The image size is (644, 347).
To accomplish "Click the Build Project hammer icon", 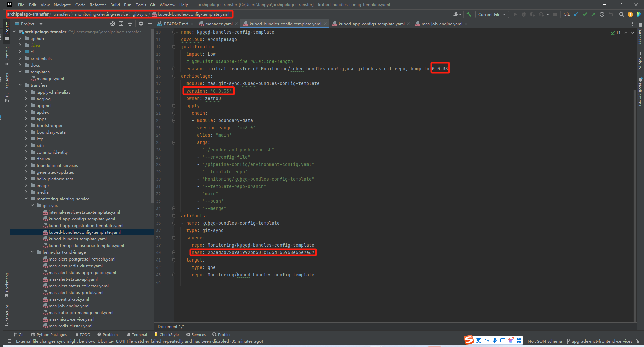I will [469, 14].
